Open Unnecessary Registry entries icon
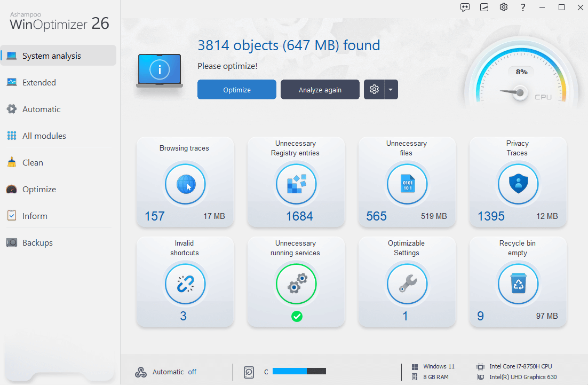Screen dimensions: 588x385 296,184
